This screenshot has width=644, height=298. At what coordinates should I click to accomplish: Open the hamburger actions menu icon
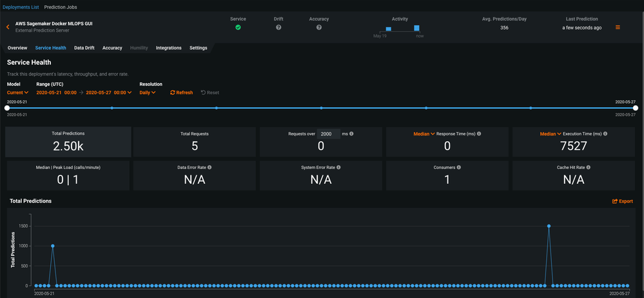pos(618,27)
